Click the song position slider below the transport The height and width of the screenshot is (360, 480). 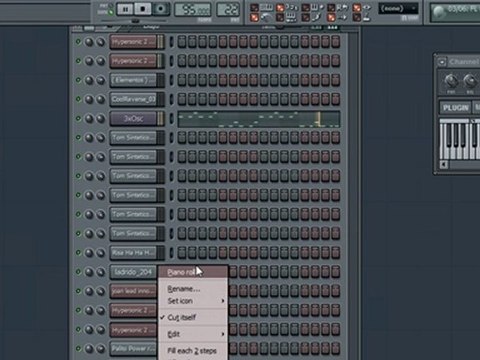134,21
